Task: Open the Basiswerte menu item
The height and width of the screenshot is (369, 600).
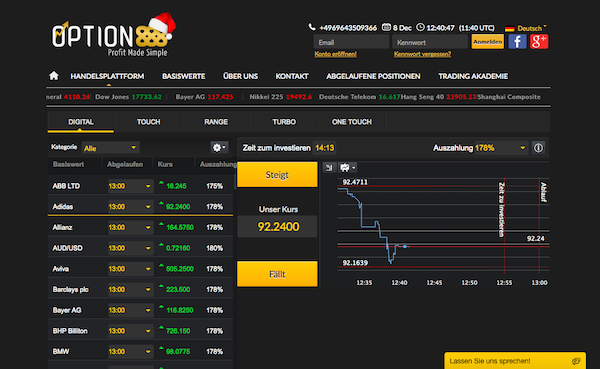Action: tap(184, 76)
